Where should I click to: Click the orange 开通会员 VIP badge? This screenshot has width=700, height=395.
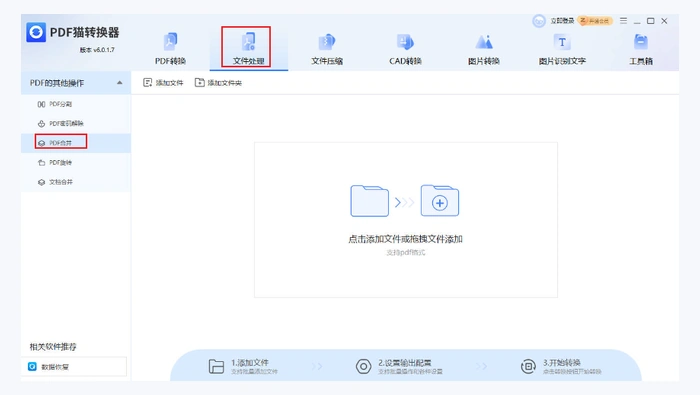coord(595,21)
